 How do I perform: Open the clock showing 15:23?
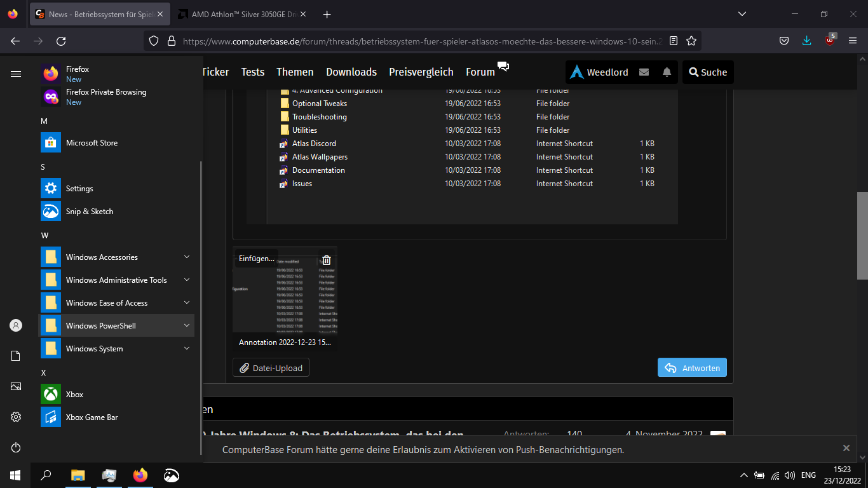pyautogui.click(x=843, y=475)
